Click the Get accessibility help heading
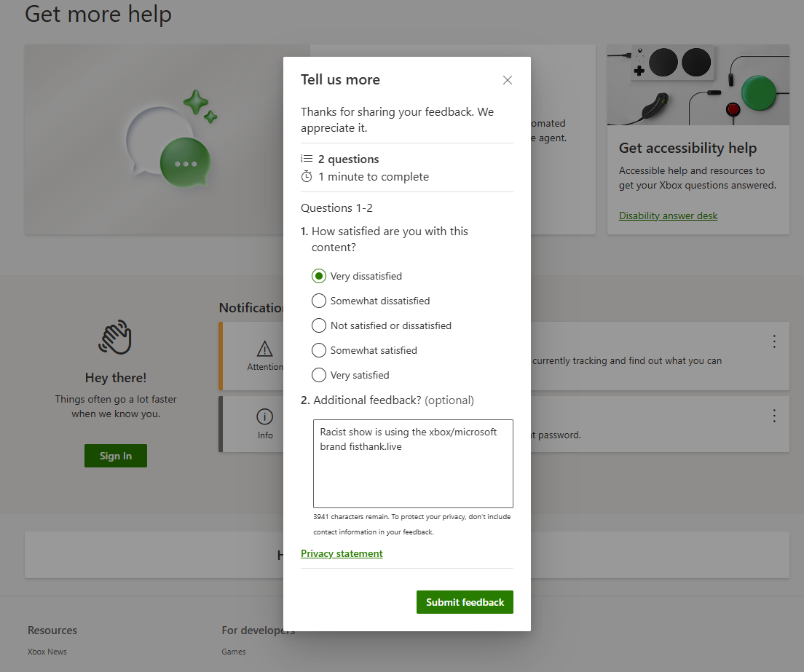Viewport: 804px width, 672px height. pos(687,148)
